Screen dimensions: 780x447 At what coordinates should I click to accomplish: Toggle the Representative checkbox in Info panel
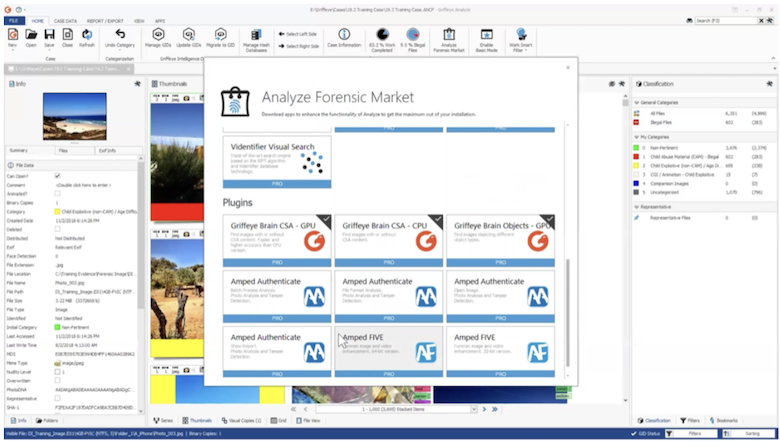pyautogui.click(x=57, y=398)
